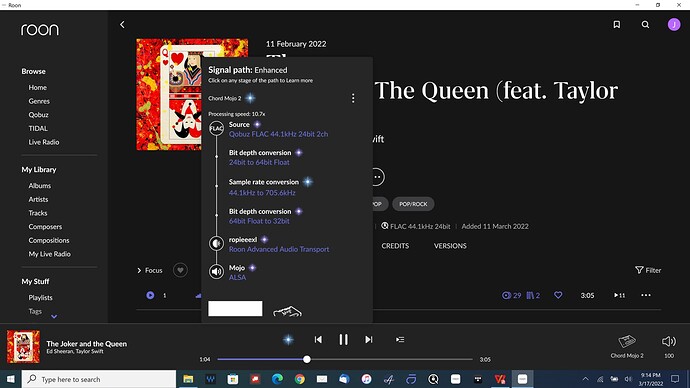Open Playlists under My Stuff
Screen dimensions: 690x388
click(x=40, y=297)
